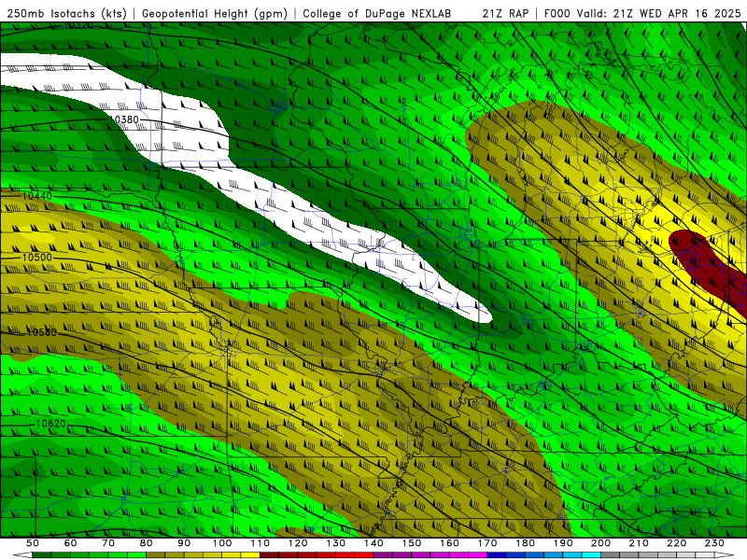
Task: Click the 120 value on the color scale
Action: 298,543
